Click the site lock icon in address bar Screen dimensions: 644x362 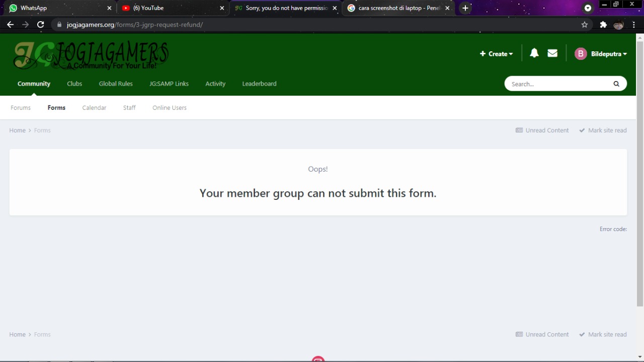point(59,25)
